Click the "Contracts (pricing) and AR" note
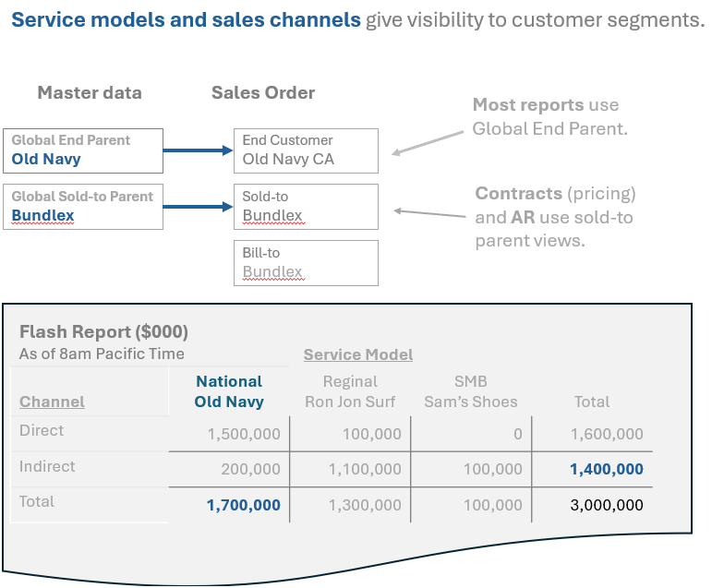712x588 pixels. pos(555,217)
